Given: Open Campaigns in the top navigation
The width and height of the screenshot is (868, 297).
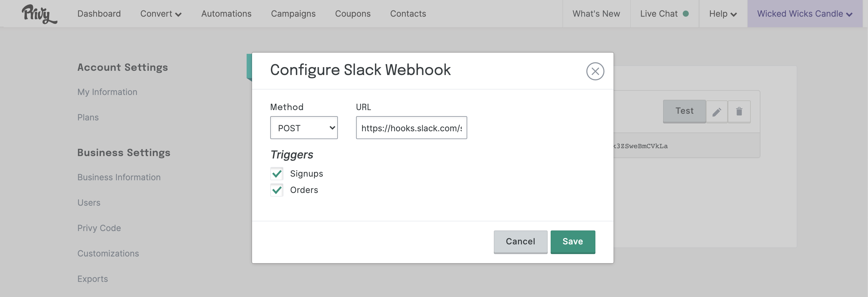Looking at the screenshot, I should (x=293, y=14).
